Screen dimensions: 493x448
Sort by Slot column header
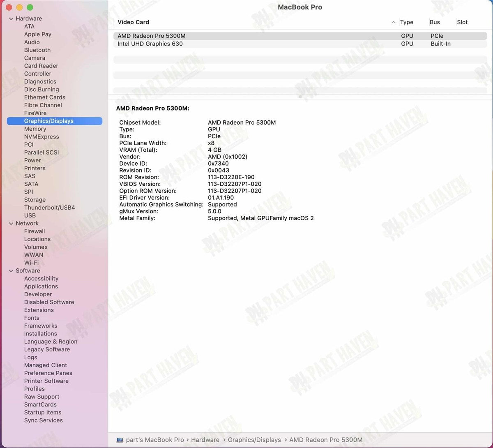point(462,22)
